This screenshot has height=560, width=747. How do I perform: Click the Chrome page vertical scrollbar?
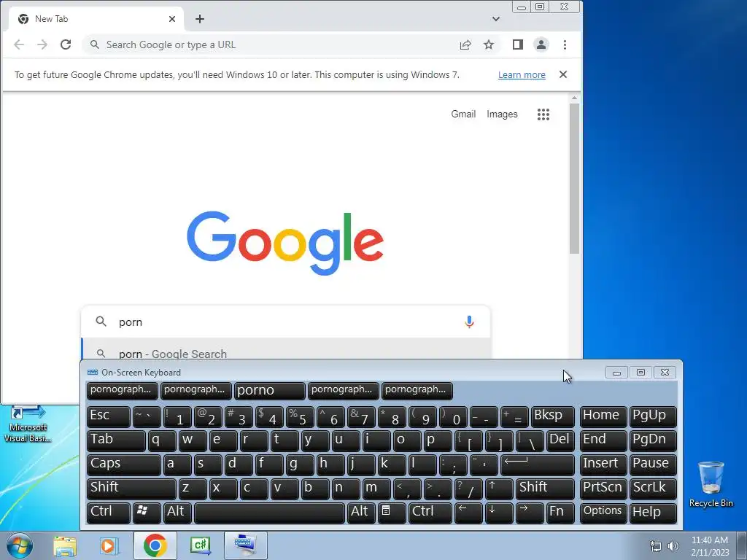[x=575, y=179]
